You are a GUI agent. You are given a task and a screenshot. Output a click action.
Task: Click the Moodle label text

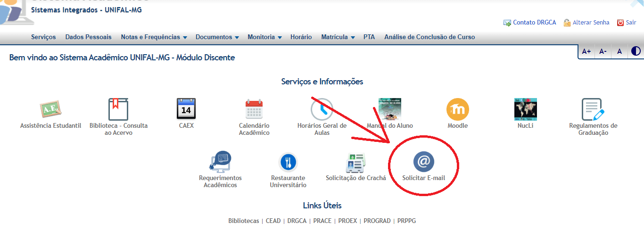(x=458, y=126)
